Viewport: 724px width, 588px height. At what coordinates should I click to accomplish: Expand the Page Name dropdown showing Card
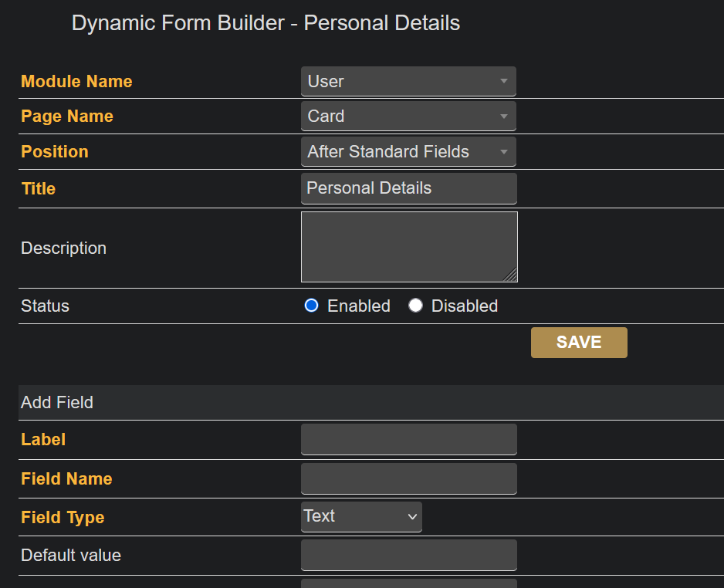coord(408,117)
